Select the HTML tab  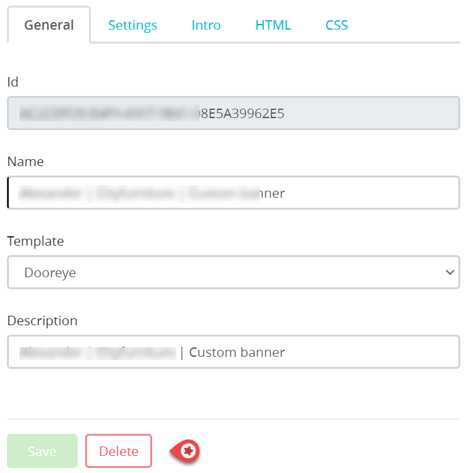click(273, 25)
